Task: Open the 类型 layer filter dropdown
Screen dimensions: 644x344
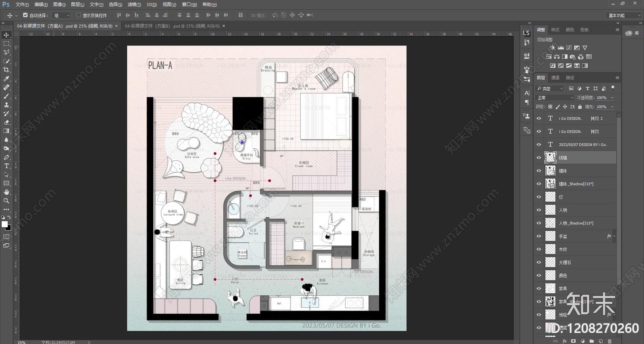Action: (x=550, y=88)
